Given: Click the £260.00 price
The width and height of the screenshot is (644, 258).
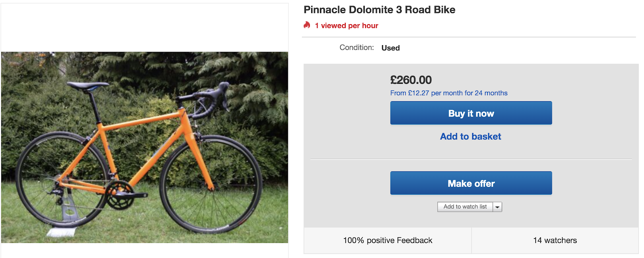Looking at the screenshot, I should (x=411, y=80).
